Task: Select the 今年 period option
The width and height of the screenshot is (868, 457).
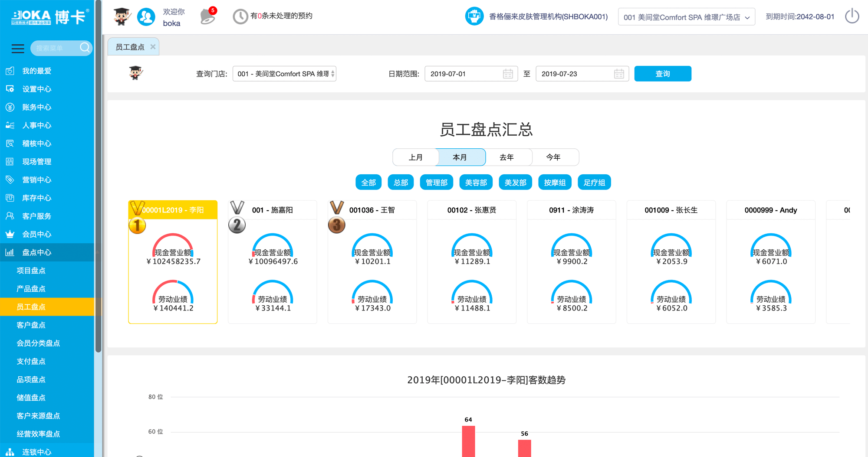Action: (x=553, y=157)
